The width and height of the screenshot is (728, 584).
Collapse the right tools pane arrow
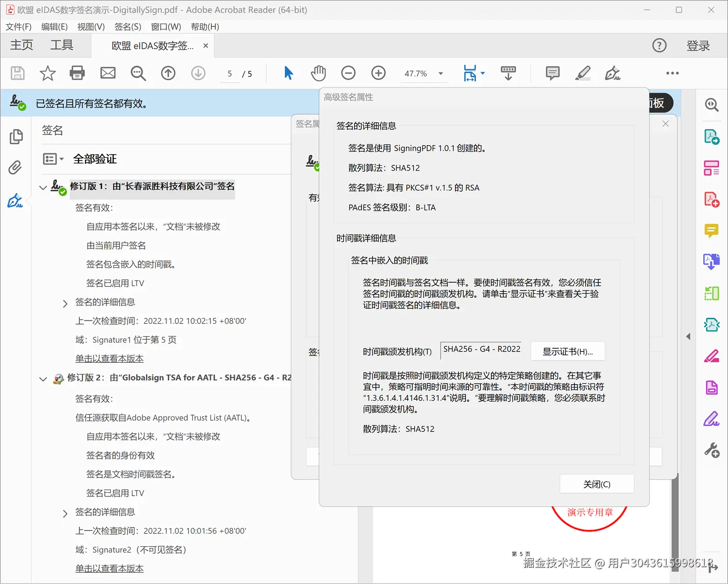tap(688, 336)
